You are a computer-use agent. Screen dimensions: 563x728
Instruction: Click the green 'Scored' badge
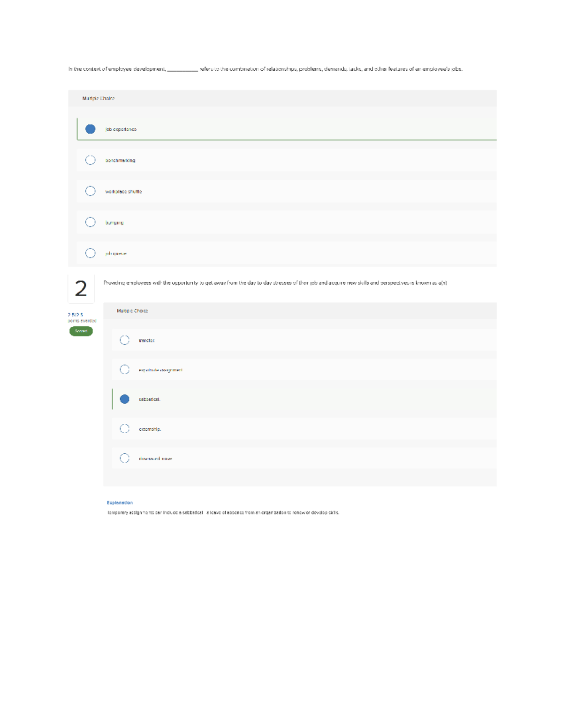click(81, 331)
